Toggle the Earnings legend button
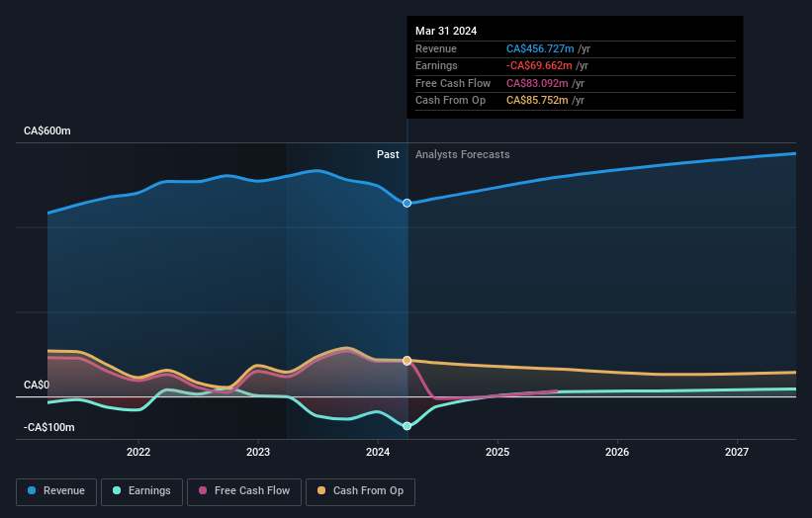 (x=141, y=491)
